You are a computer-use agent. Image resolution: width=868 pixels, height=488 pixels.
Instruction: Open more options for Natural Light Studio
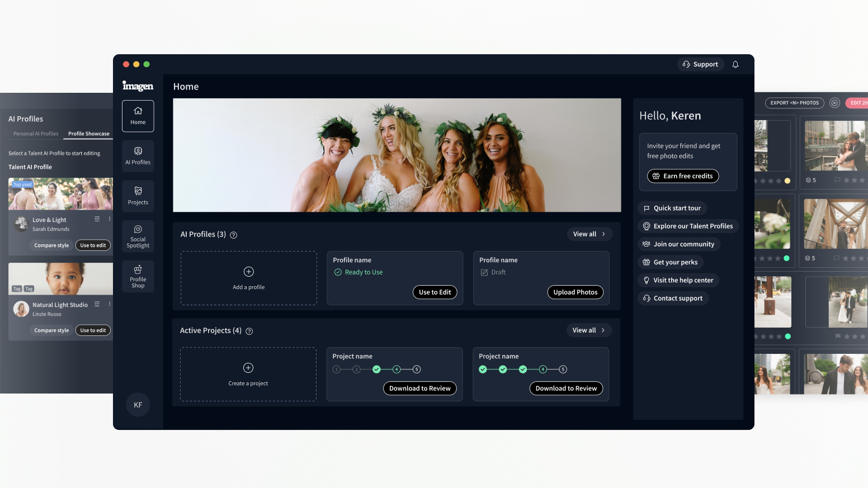tap(110, 304)
